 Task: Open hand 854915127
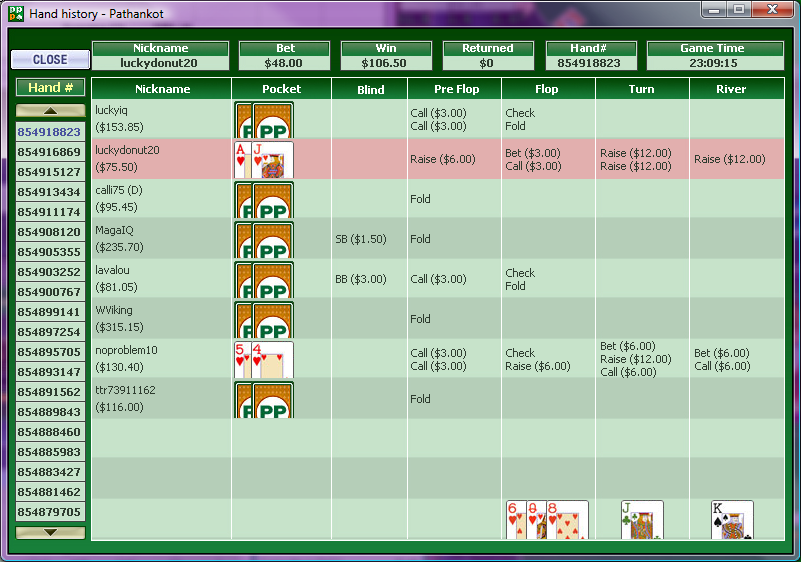(49, 172)
